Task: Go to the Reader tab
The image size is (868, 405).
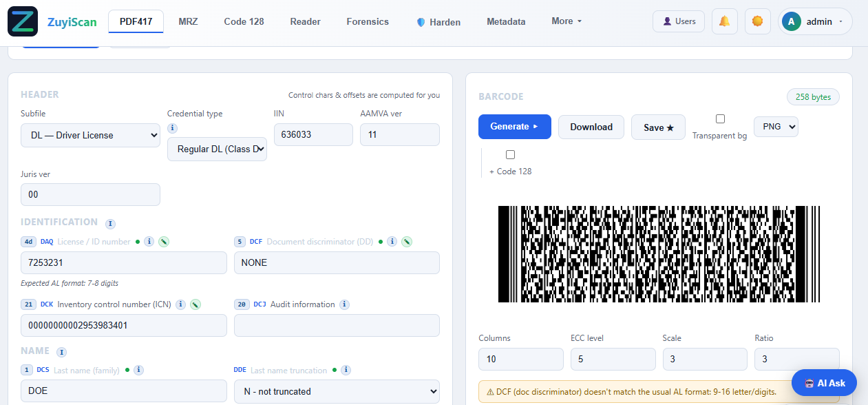Action: coord(305,21)
